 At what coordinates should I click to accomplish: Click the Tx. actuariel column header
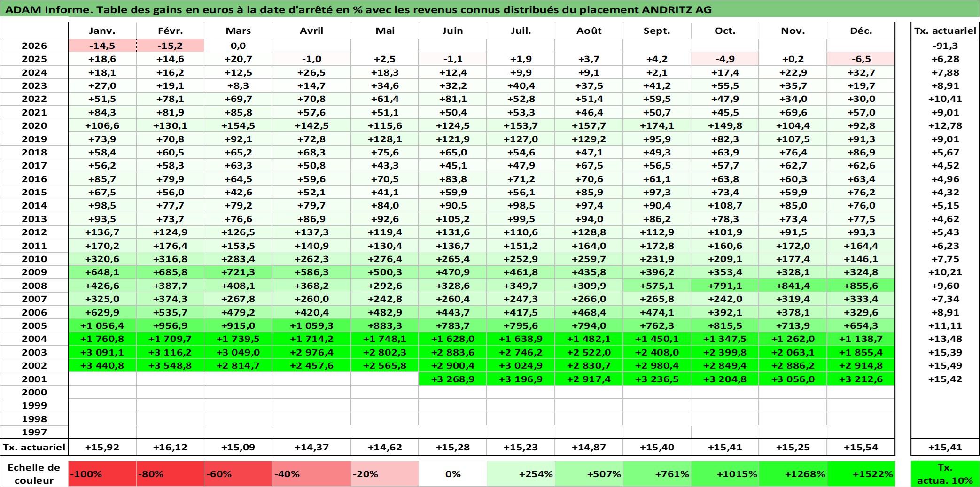click(945, 31)
